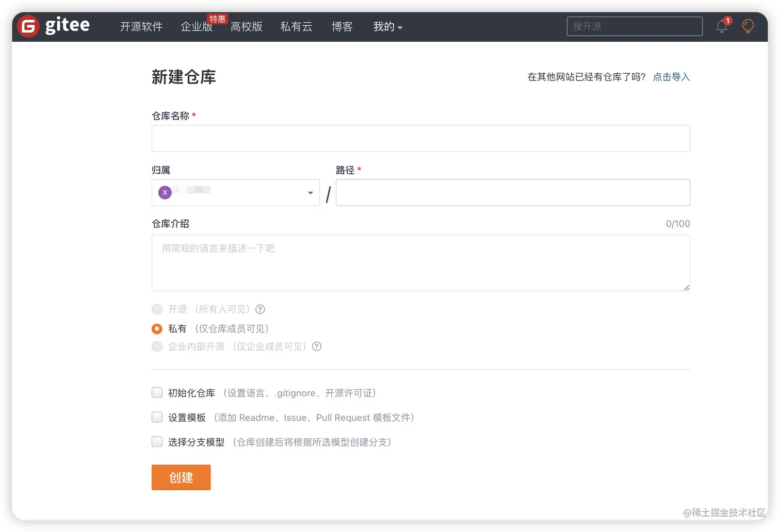Select the 开源 visibility radio button

[x=157, y=309]
